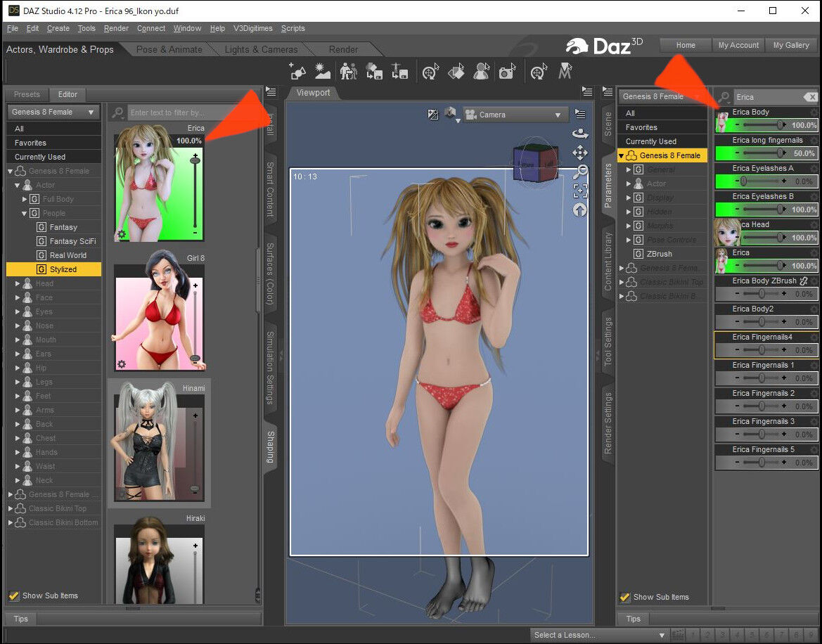Screen dimensions: 822x644
Task: Select ZBrush group in Parameters tree
Action: (x=659, y=254)
